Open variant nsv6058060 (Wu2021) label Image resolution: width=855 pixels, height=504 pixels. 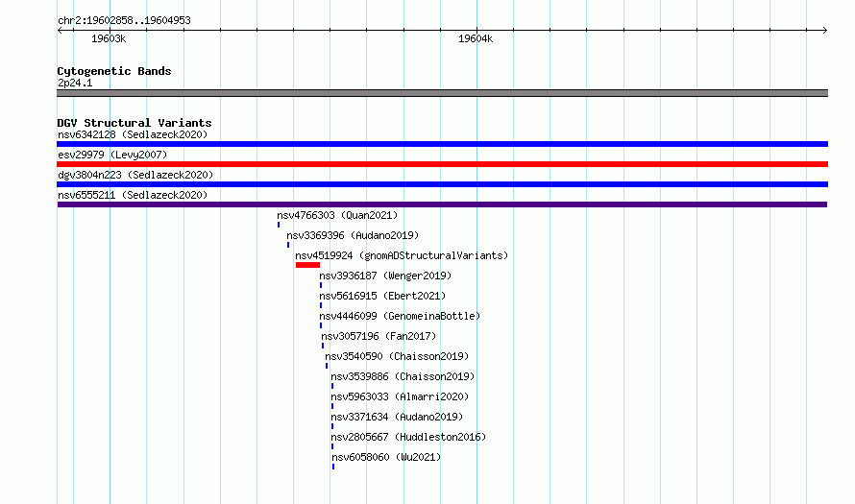point(386,457)
